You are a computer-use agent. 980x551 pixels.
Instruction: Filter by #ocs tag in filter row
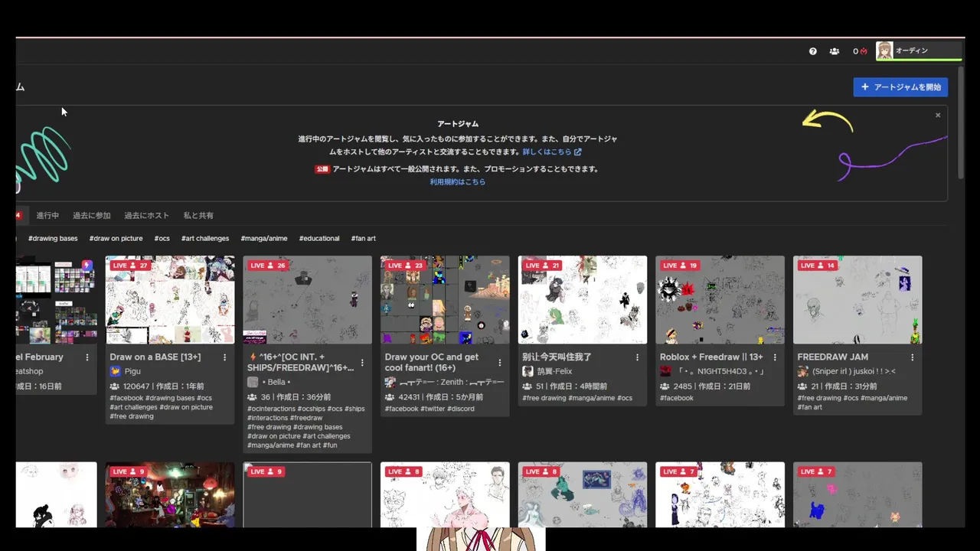[162, 239]
